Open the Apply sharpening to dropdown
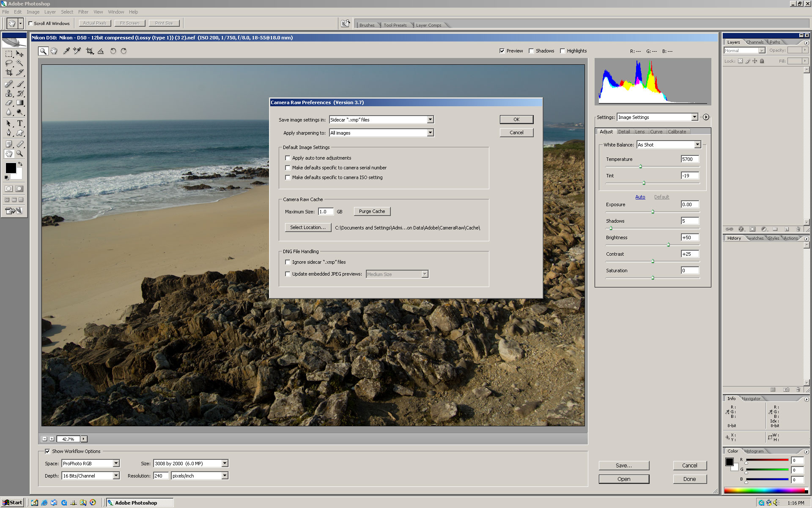This screenshot has height=508, width=812. point(430,133)
